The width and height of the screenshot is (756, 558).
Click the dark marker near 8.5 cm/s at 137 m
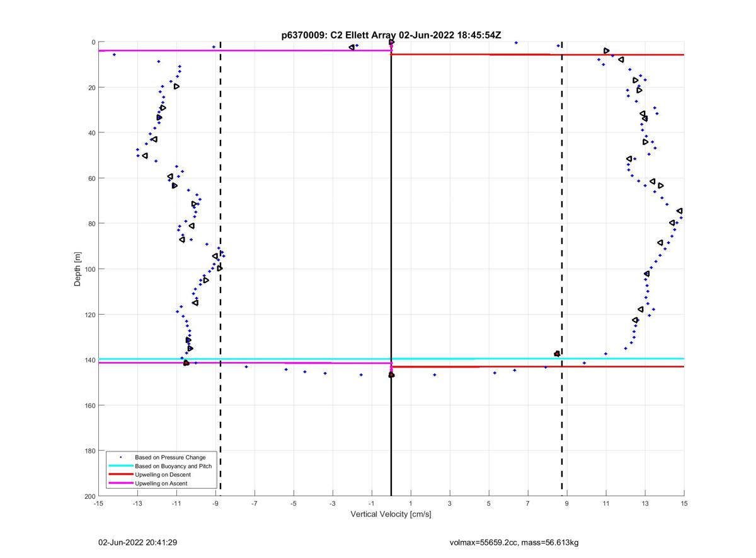(557, 354)
